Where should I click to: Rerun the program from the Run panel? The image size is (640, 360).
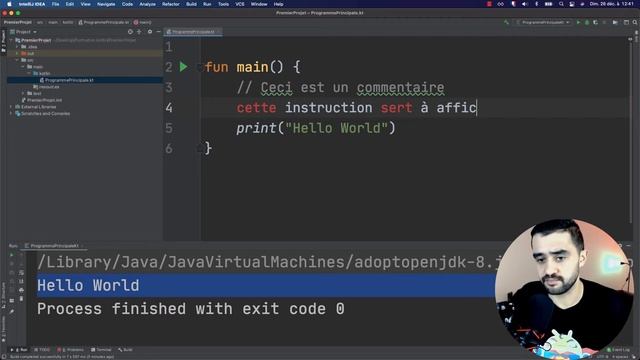pos(11,255)
